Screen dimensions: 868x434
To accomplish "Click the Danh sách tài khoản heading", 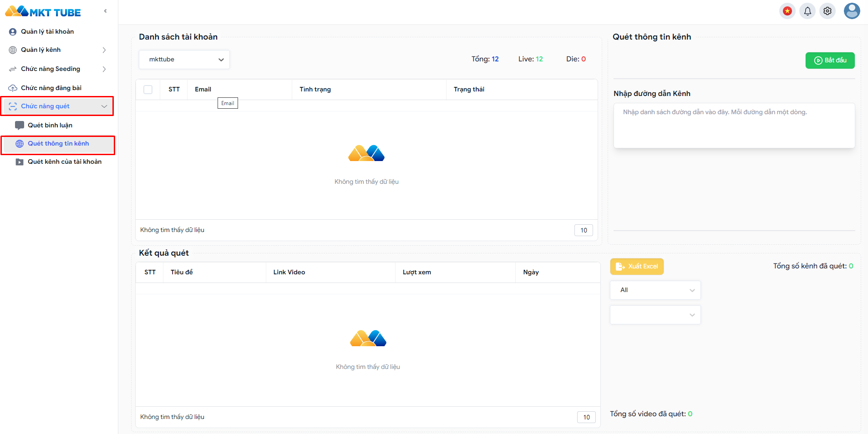I will 178,37.
